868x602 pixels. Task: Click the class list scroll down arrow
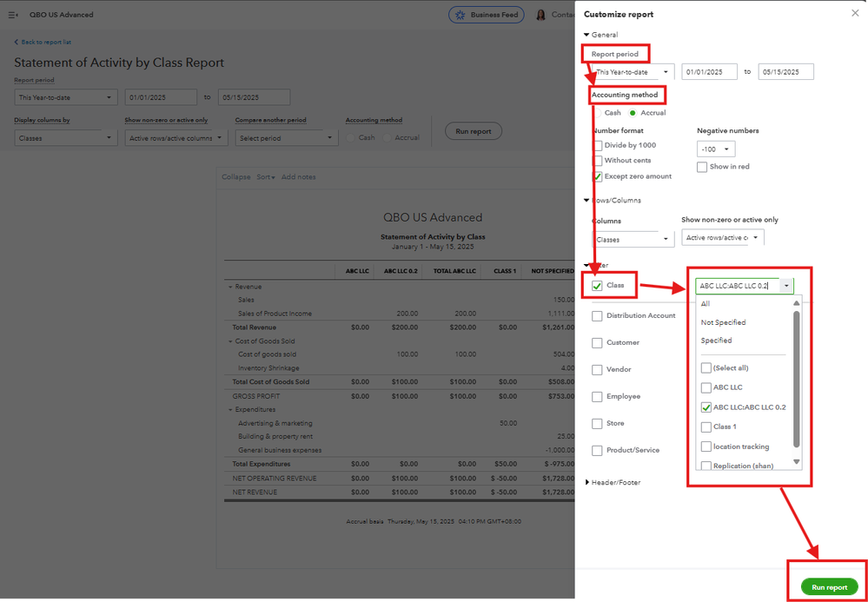tap(797, 462)
